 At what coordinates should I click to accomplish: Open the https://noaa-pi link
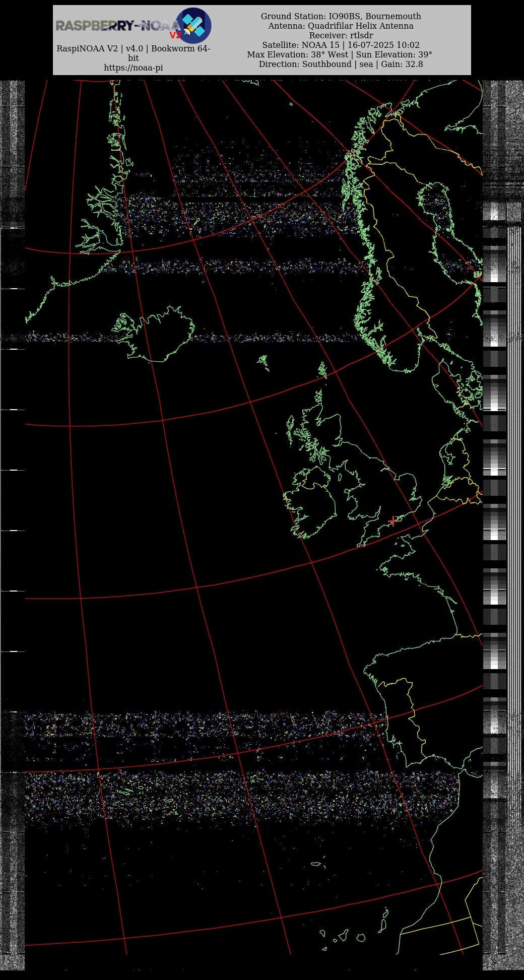(x=134, y=68)
